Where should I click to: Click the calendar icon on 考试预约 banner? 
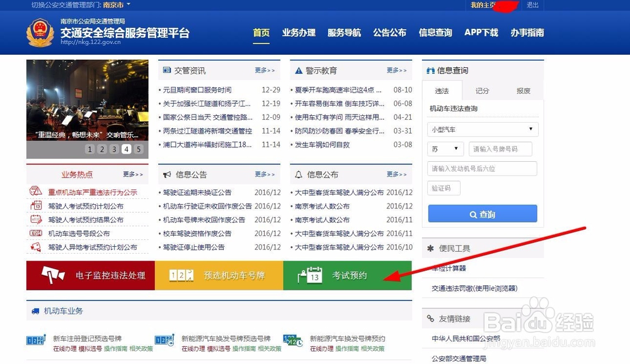309,275
